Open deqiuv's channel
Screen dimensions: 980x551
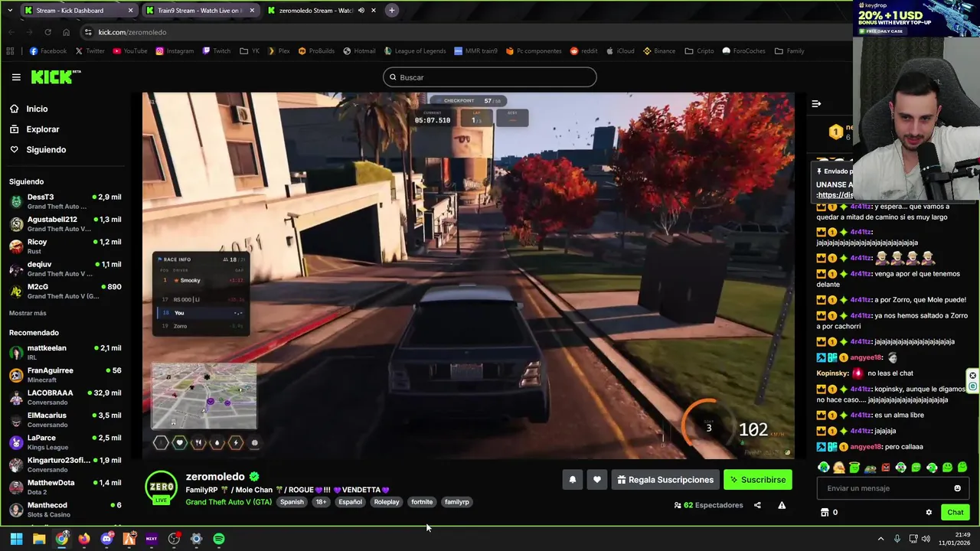(x=65, y=269)
